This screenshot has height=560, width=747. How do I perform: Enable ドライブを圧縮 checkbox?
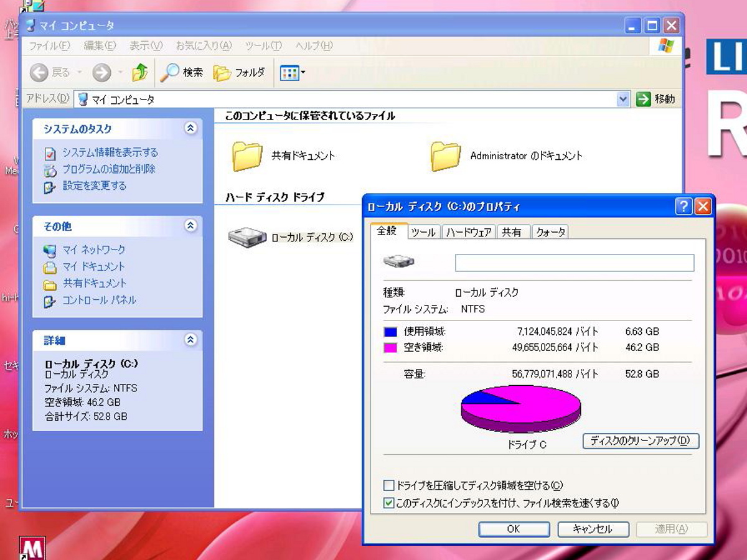pyautogui.click(x=389, y=485)
